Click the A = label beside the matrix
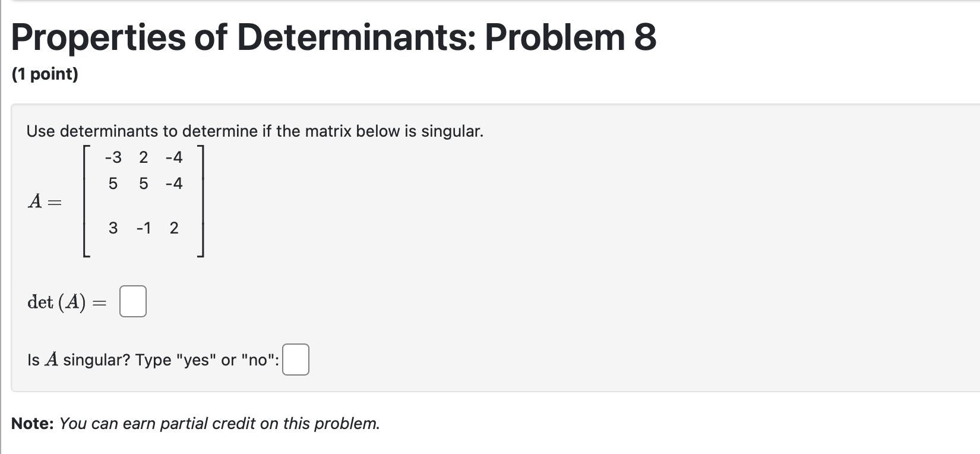980x454 pixels. (45, 202)
